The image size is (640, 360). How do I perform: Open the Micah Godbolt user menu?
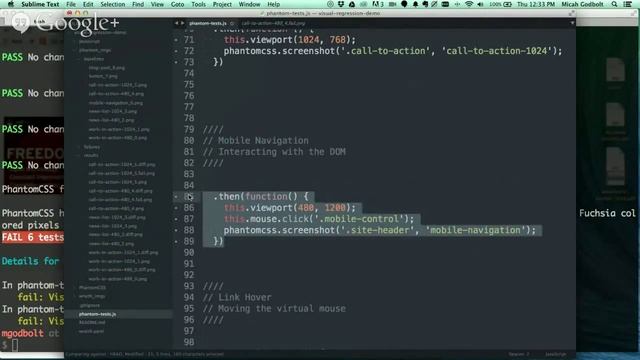582,4
